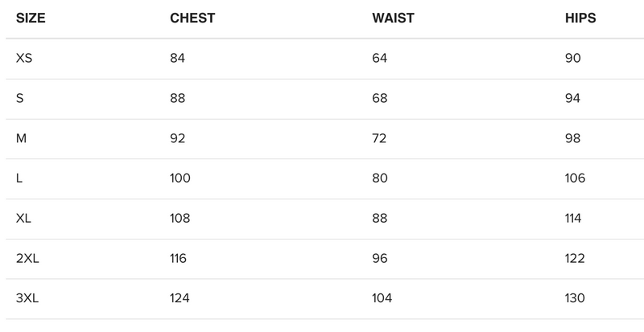Image resolution: width=644 pixels, height=332 pixels.
Task: Click chest value 124 in 3XL row
Action: [x=180, y=298]
